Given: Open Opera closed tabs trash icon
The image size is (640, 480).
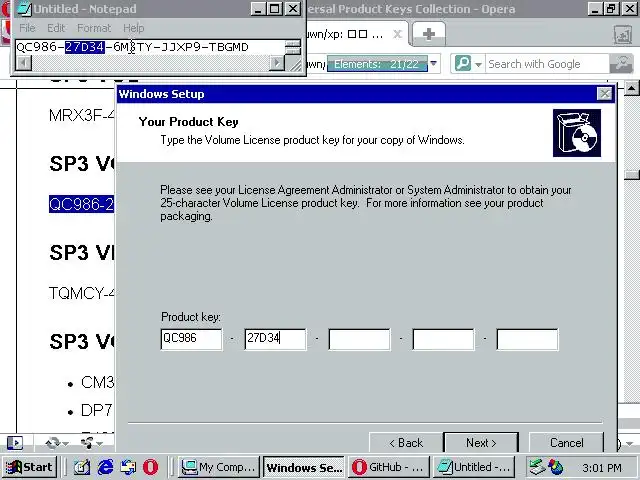Looking at the screenshot, I should point(622,35).
